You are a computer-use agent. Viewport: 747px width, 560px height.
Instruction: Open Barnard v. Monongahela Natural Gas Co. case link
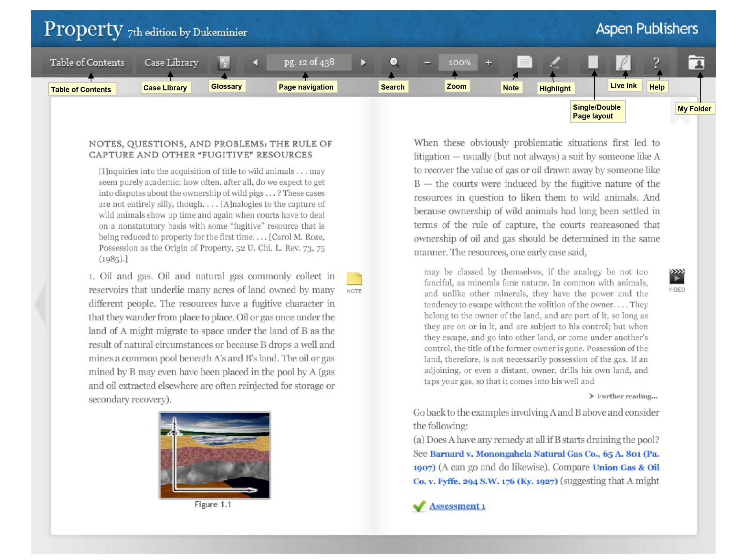536,461
